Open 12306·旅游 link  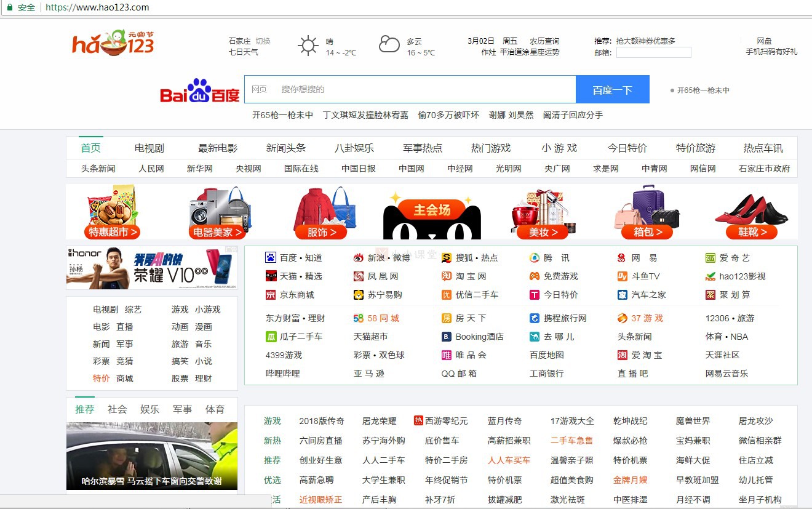tap(730, 318)
